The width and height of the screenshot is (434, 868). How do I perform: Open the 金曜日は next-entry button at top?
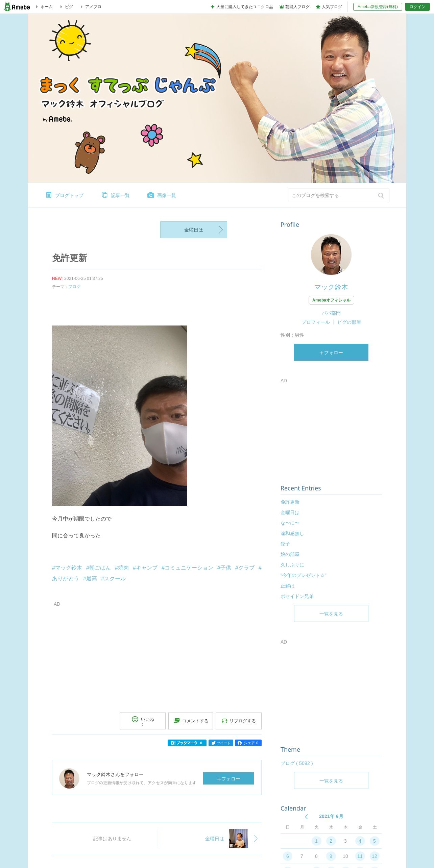(x=194, y=230)
